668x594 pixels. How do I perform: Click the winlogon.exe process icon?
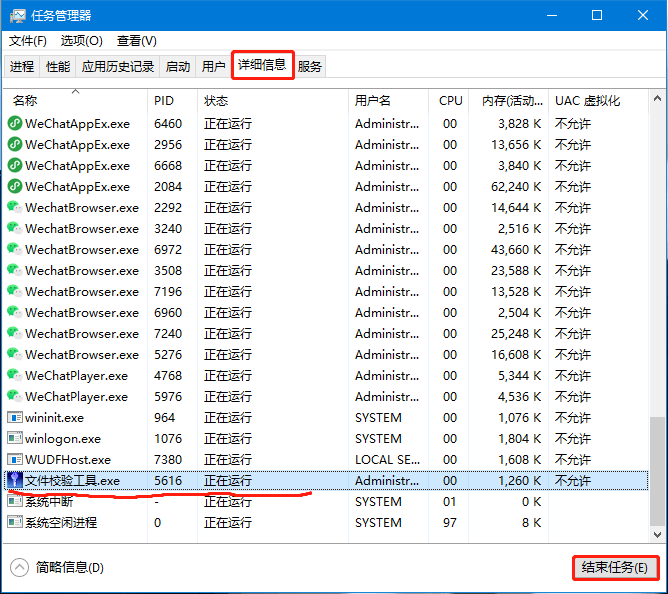pos(15,439)
